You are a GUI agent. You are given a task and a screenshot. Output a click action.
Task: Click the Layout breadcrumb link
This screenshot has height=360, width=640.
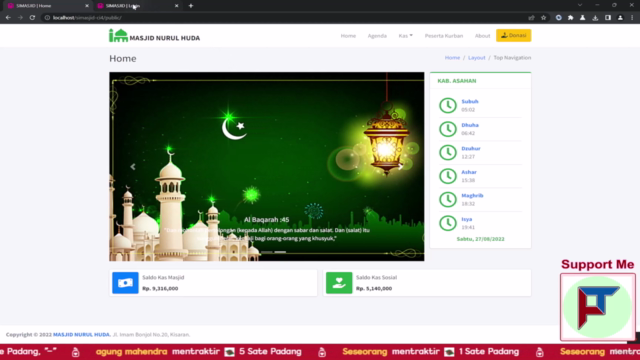coord(476,58)
